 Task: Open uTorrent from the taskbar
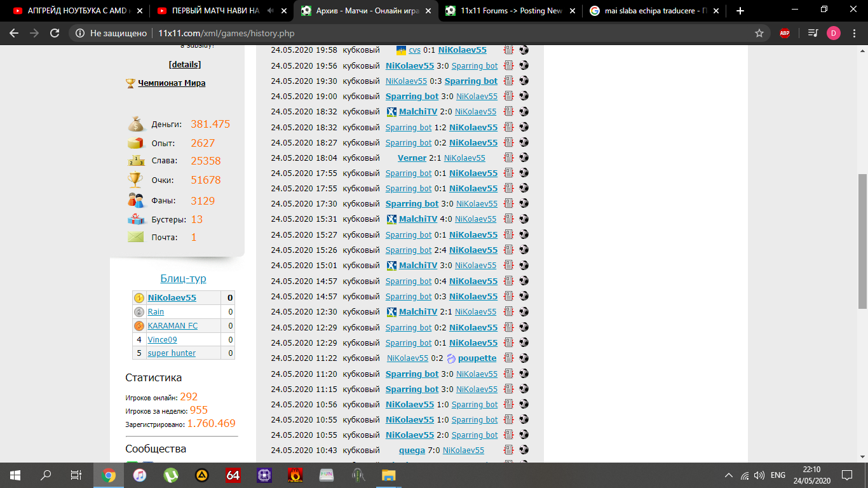click(171, 475)
